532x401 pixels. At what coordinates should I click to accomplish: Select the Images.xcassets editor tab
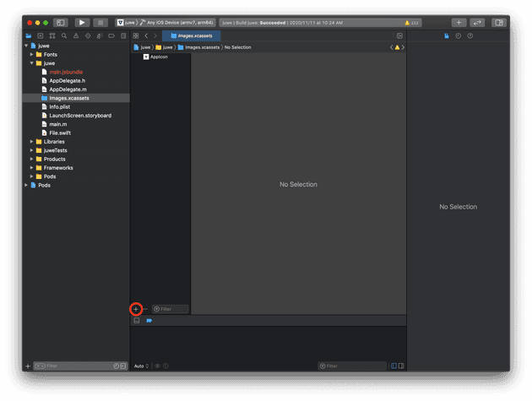click(192, 36)
